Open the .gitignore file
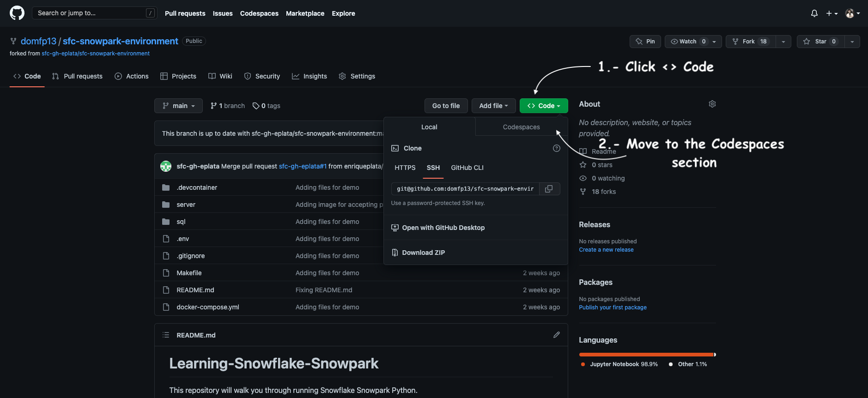Viewport: 868px width, 398px height. point(191,256)
